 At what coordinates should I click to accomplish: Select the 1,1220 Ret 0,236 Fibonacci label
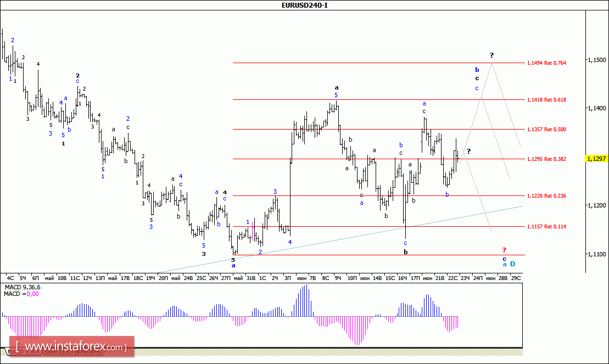[x=546, y=196]
